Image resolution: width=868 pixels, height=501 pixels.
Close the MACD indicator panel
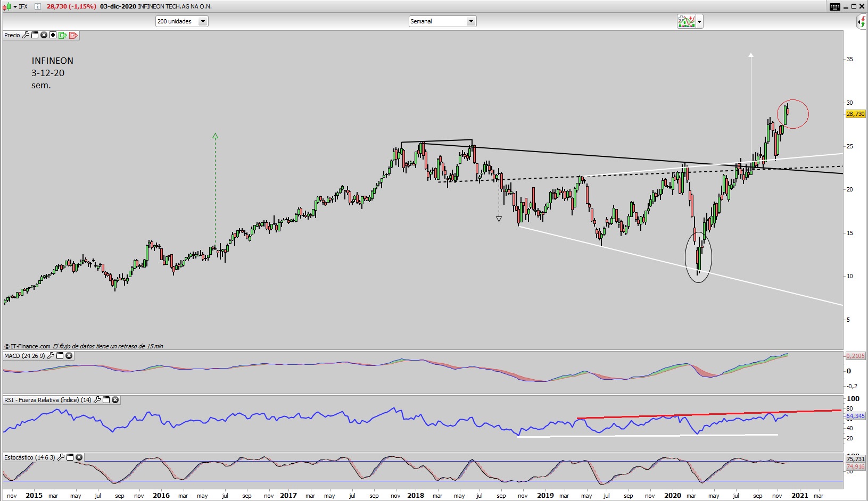pos(69,356)
